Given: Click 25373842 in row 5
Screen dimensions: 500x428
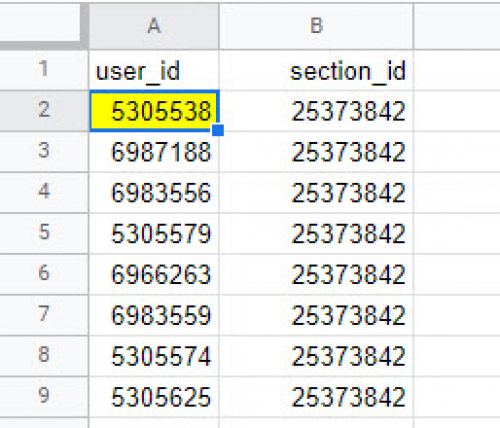Looking at the screenshot, I should 316,233.
